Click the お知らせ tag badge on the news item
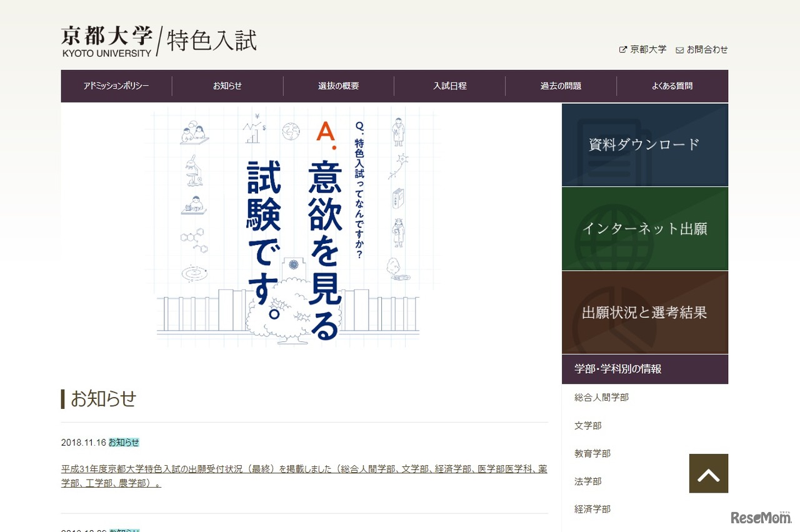 [124, 442]
